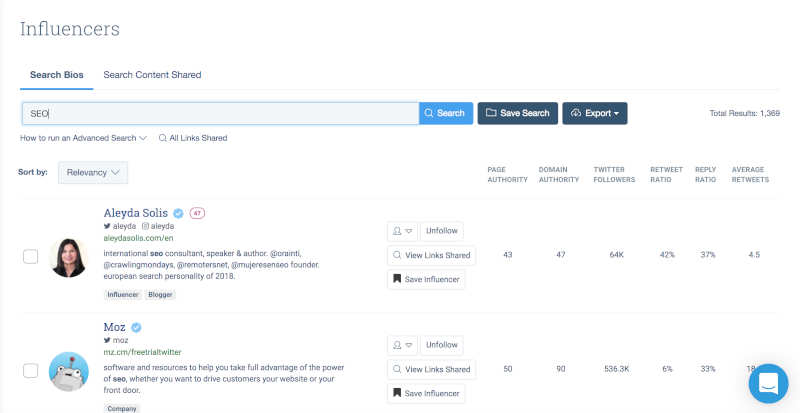
Task: Click the Save Search button
Action: [518, 113]
